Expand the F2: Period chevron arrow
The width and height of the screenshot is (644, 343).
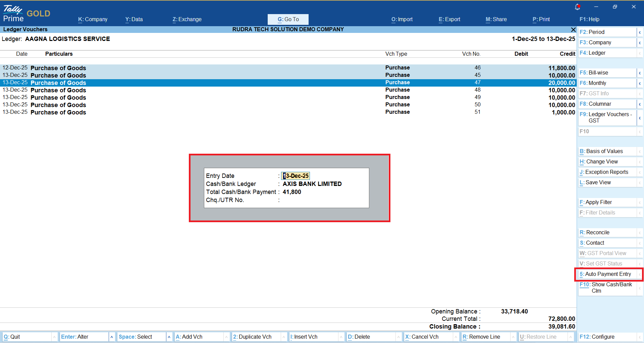640,32
